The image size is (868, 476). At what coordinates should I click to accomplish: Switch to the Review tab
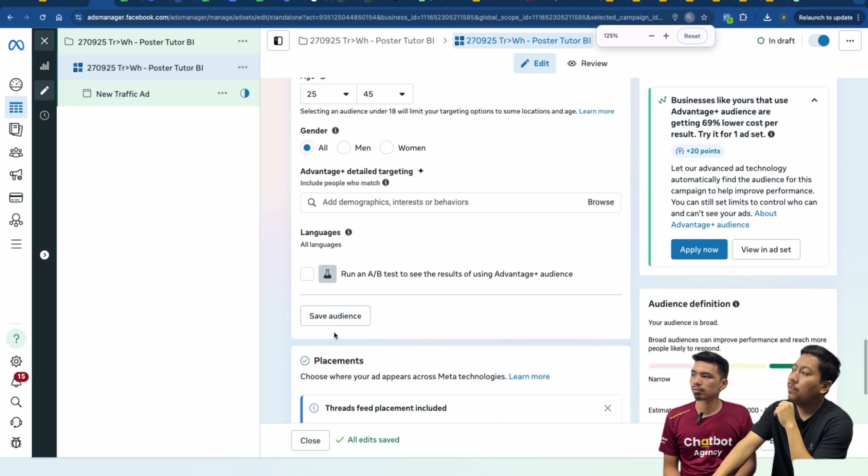pos(587,63)
